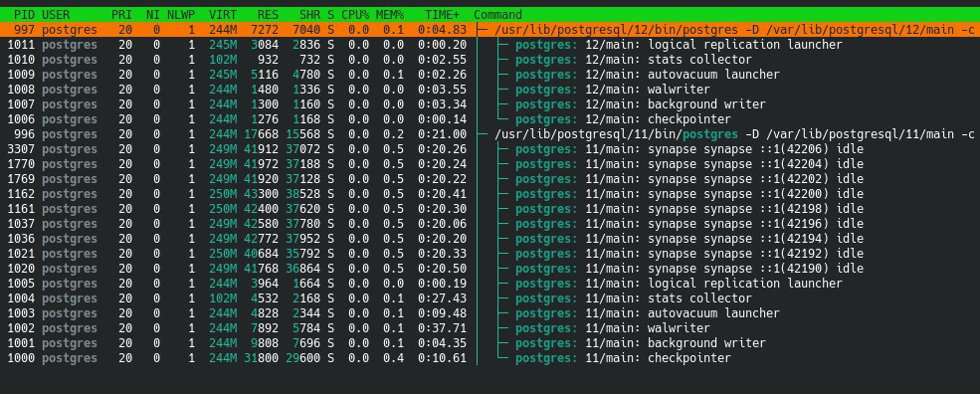980x394 pixels.
Task: Click TIME+ value 0:04.83
Action: 442,30
